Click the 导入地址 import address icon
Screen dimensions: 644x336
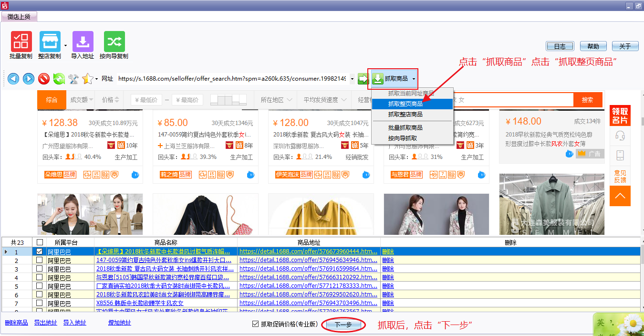click(x=83, y=42)
